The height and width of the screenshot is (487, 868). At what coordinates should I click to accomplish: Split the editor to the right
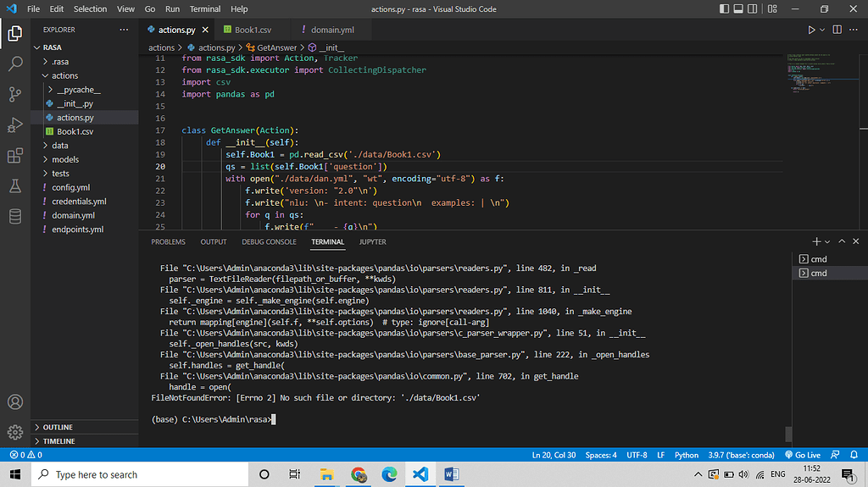pyautogui.click(x=837, y=30)
